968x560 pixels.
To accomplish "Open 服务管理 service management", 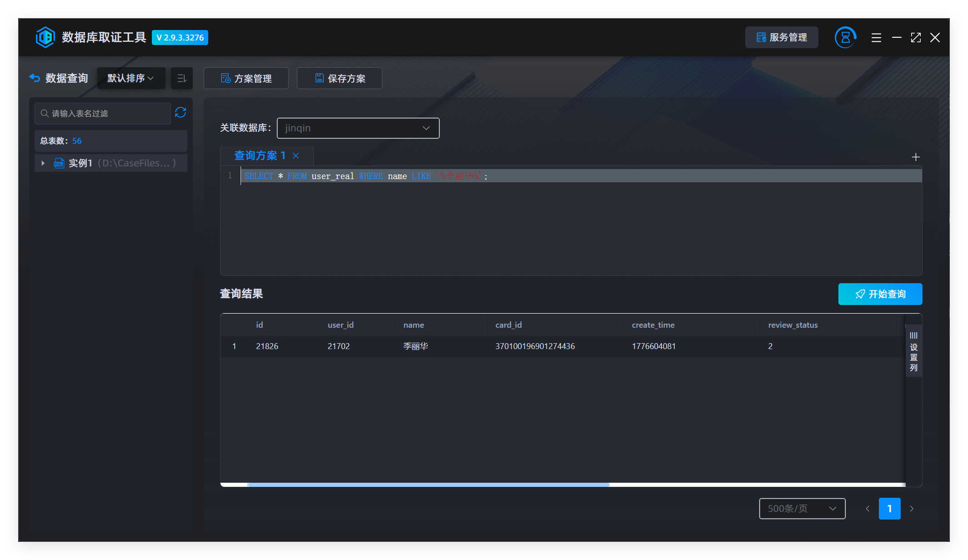I will coord(782,37).
